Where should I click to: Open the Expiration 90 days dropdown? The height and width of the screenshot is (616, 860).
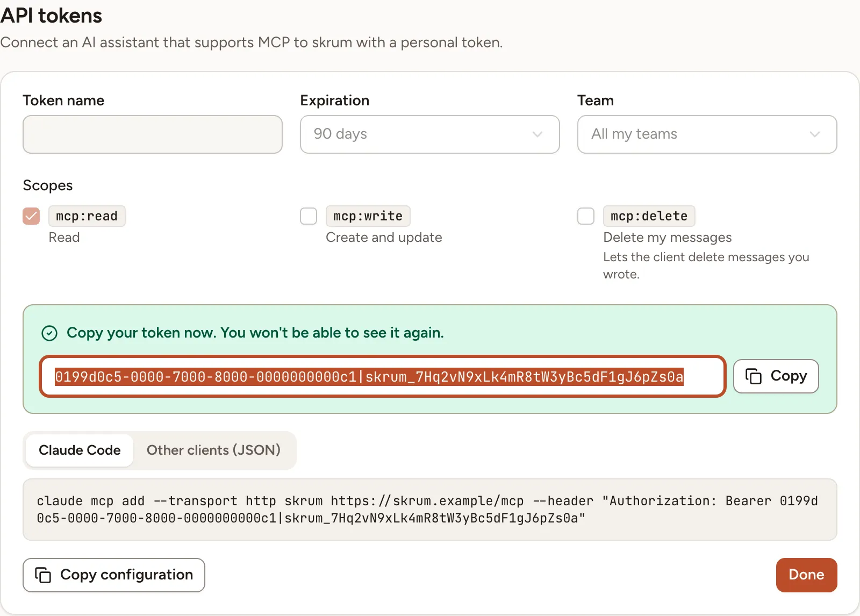[430, 134]
